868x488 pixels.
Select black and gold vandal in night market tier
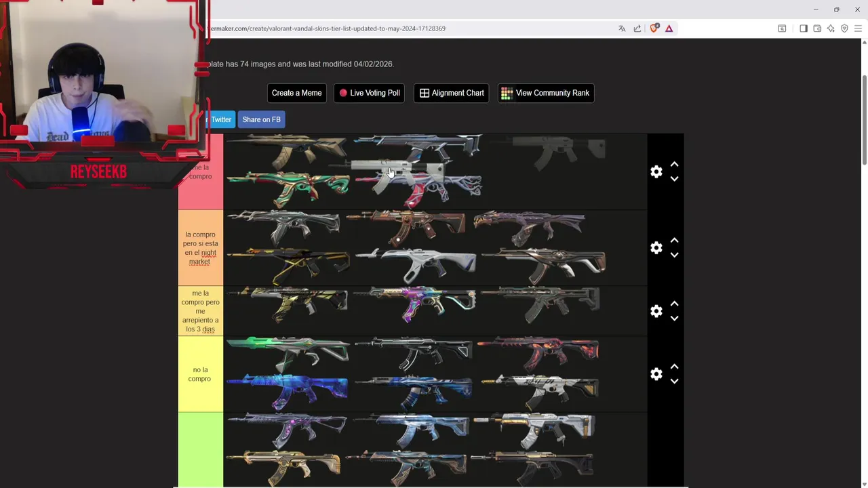288,266
